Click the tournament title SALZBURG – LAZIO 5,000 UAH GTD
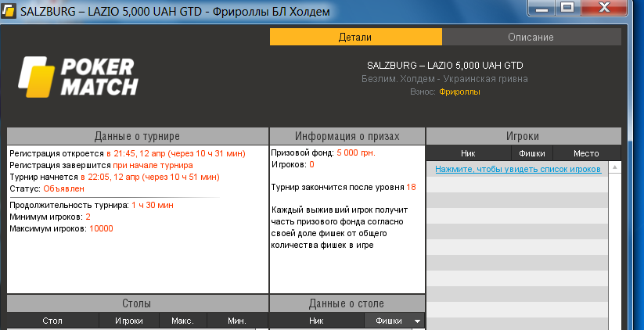644x330 pixels. [445, 66]
